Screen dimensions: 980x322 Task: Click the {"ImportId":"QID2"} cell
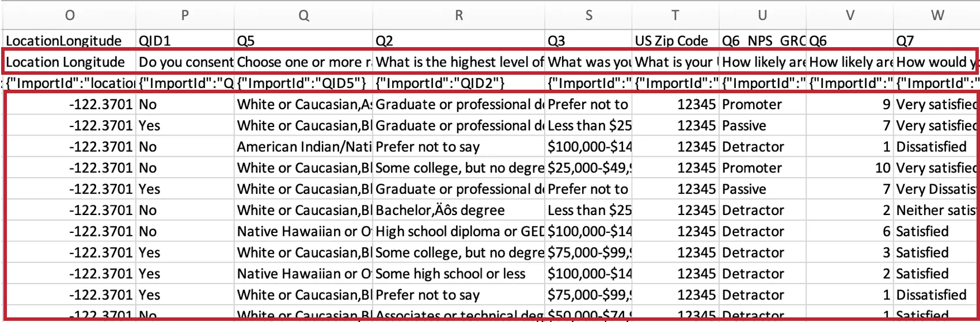(x=458, y=83)
